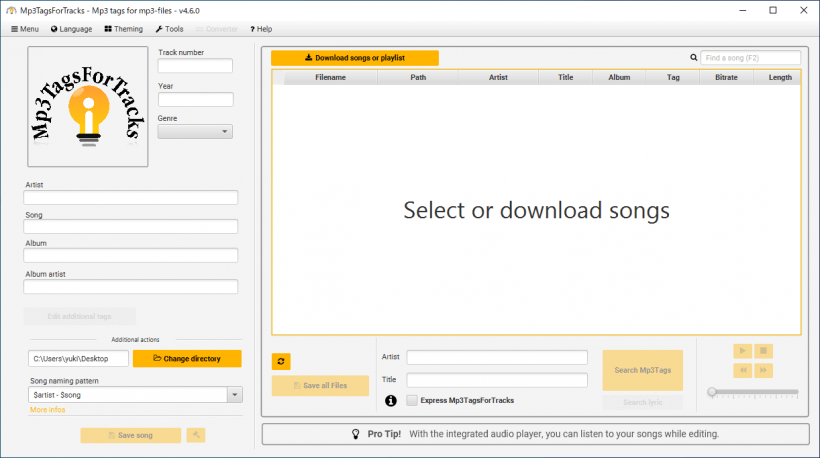Screen dimensions: 820x458
Task: Click the Mp3TagsForTracks album cover image
Action: (x=88, y=107)
